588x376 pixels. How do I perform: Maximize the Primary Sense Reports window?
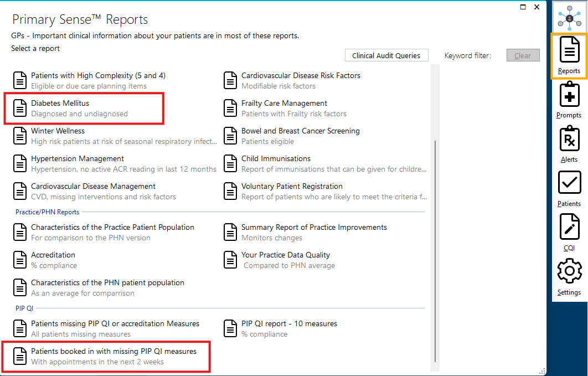[523, 7]
